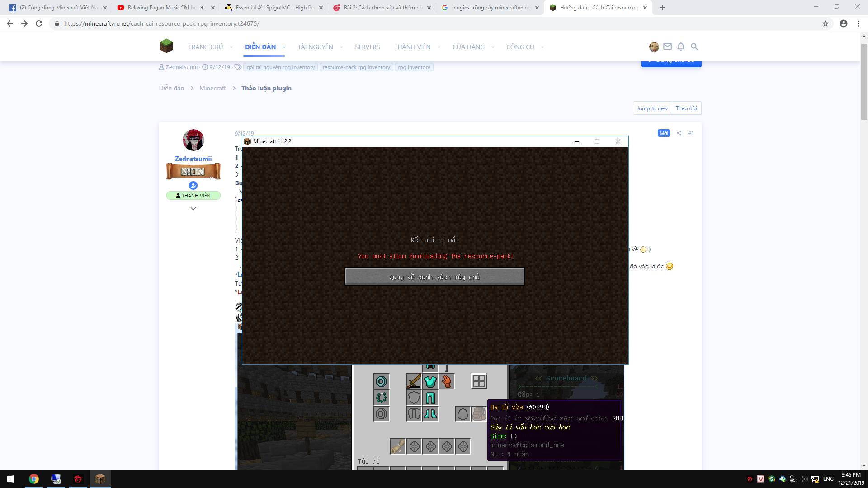
Task: Open the Servers menu item
Action: pos(367,47)
